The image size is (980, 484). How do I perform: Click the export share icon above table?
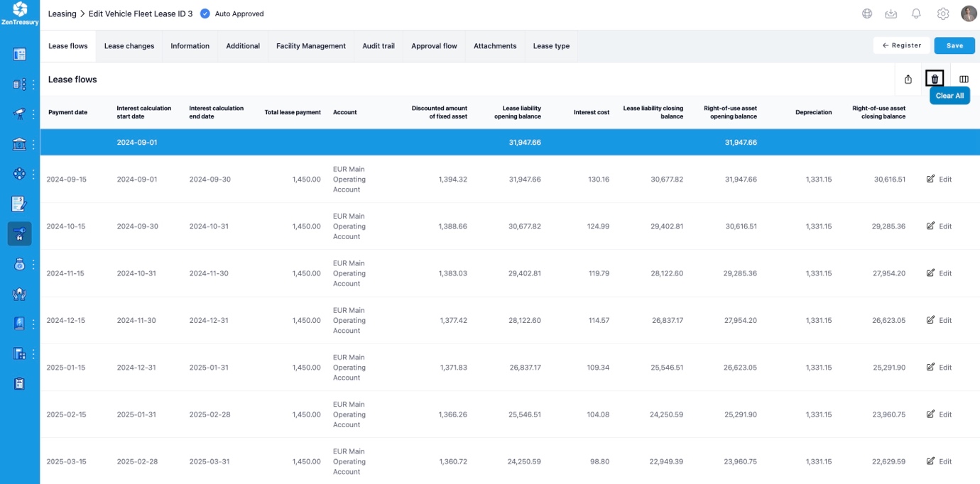pyautogui.click(x=908, y=79)
